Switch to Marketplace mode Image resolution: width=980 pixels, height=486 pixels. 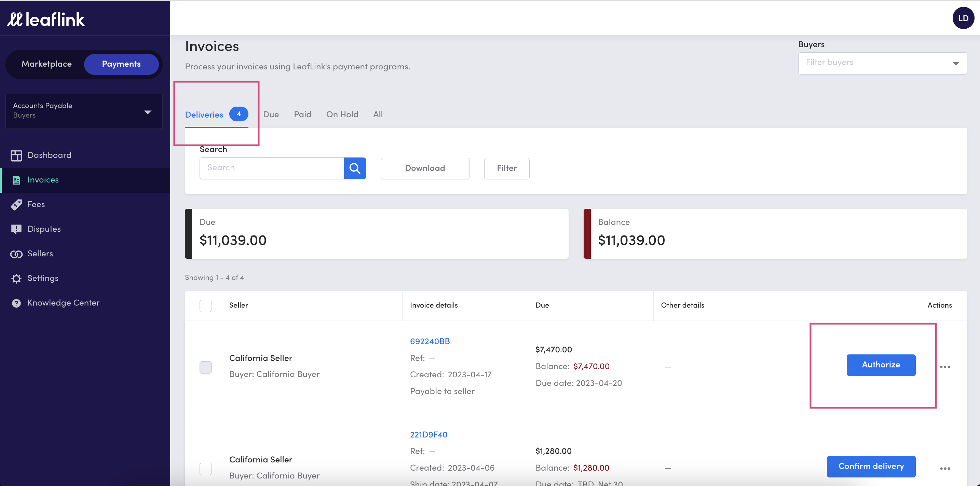[46, 64]
